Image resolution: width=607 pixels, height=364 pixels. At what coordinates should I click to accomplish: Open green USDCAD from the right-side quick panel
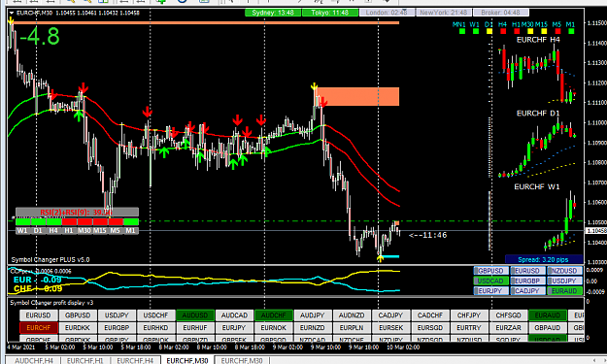click(490, 281)
